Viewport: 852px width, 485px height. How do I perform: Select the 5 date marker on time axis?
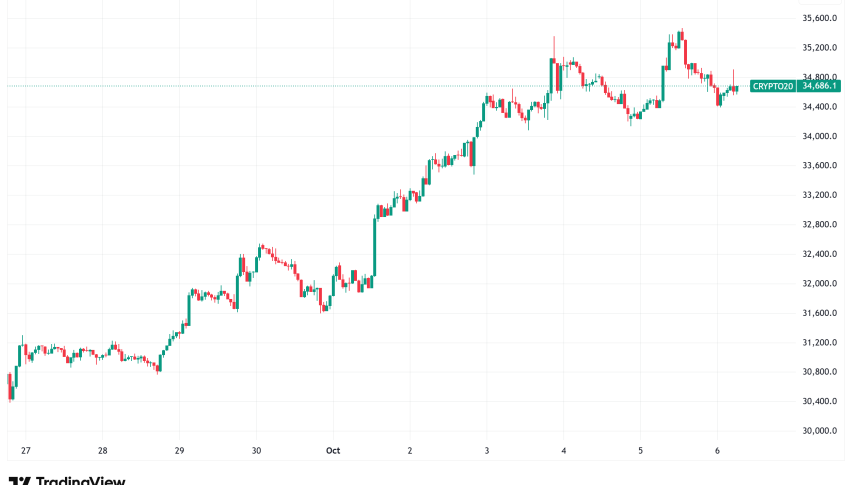point(641,451)
